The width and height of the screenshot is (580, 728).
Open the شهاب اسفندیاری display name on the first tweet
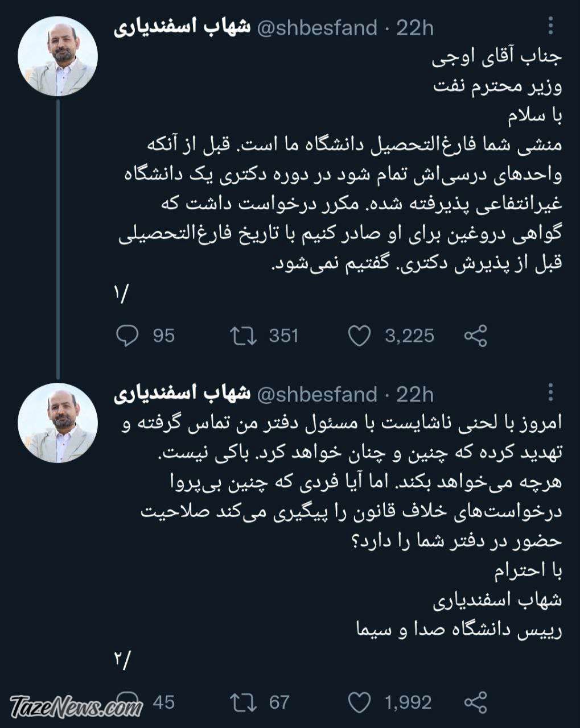tap(182, 28)
